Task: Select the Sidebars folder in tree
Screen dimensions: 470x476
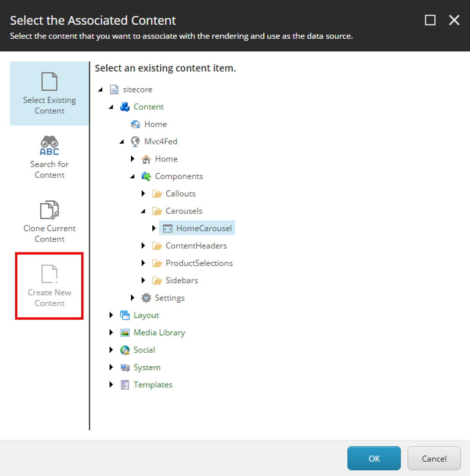Action: click(x=182, y=281)
